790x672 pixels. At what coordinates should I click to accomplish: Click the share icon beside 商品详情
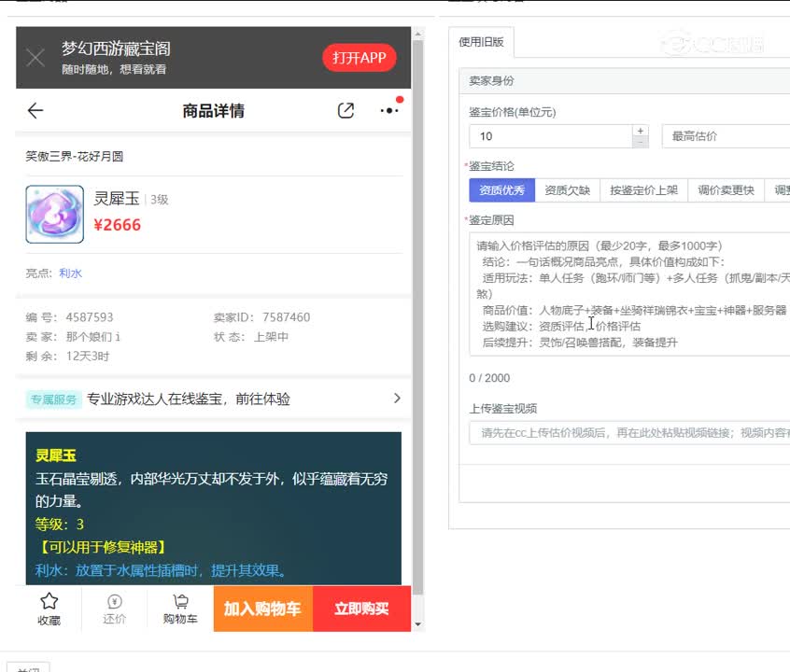coord(346,110)
